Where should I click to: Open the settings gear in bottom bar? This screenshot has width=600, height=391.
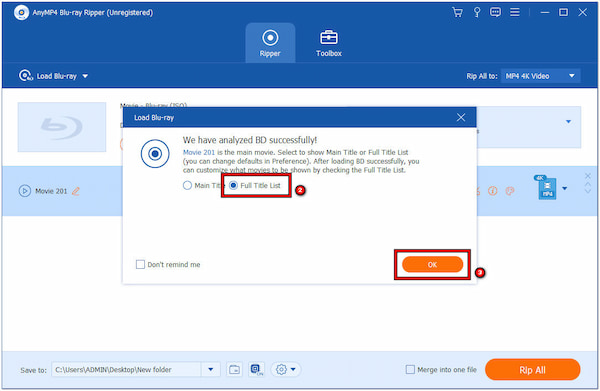pos(281,370)
